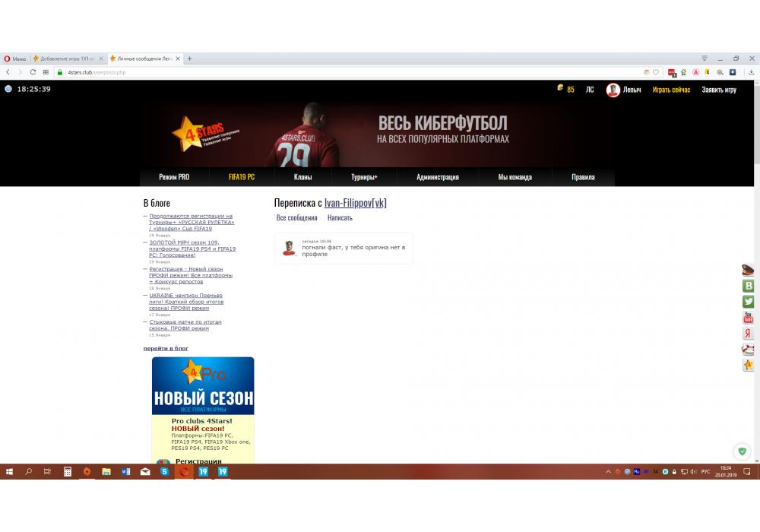Expand the Режим PRO navigation item
The height and width of the screenshot is (532, 760).
pos(174,177)
